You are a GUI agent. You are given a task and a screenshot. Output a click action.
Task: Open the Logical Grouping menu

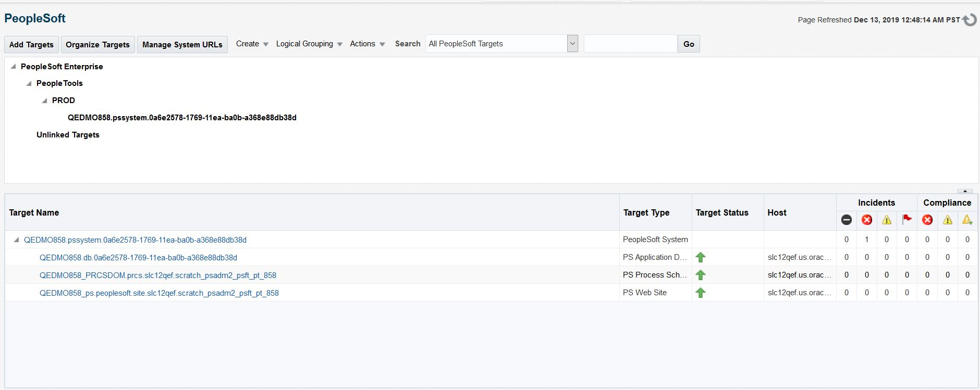point(310,44)
